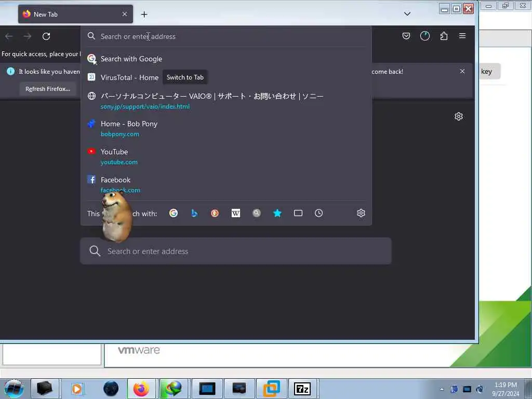Open the 7-Zip taskbar icon

point(302,389)
